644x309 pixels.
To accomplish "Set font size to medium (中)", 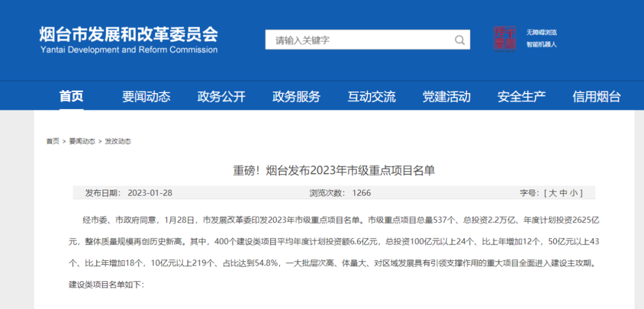I will point(562,193).
